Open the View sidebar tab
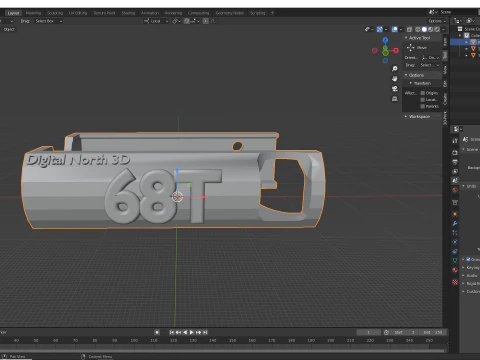 [x=445, y=69]
